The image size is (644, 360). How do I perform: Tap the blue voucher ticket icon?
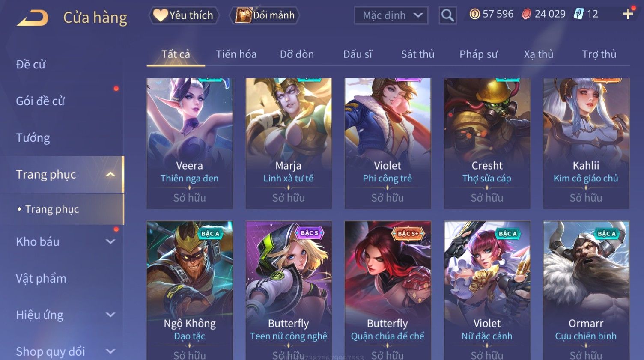tap(578, 14)
